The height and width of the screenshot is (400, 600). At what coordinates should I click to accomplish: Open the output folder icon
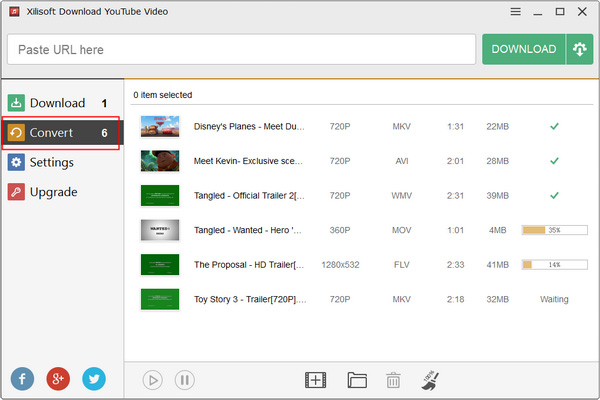[x=357, y=380]
